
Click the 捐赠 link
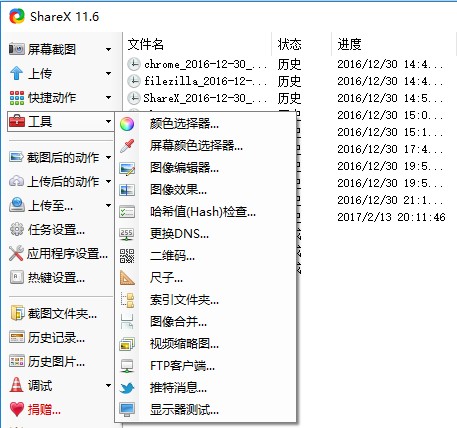coord(44,409)
